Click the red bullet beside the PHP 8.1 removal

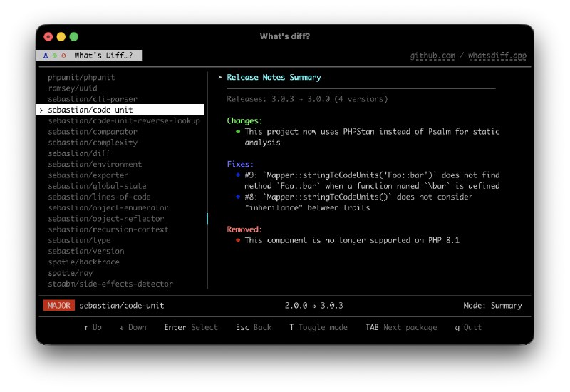238,240
